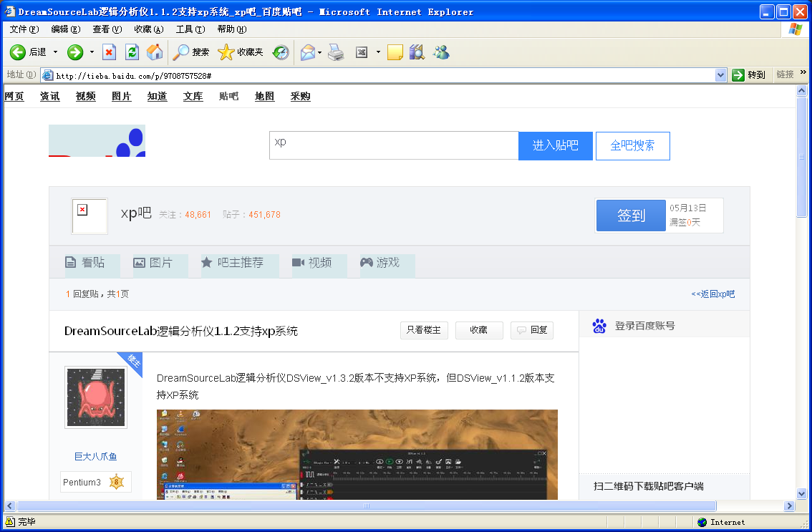Viewport: 812px width, 532px height.
Task: Open the 编辑 menu
Action: (66, 29)
